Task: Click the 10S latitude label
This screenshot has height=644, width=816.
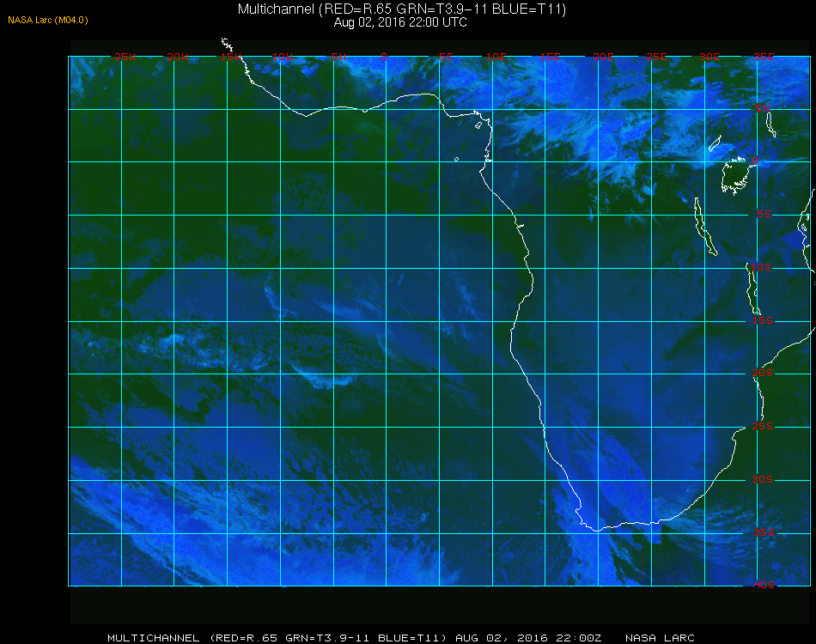Action: tap(761, 267)
